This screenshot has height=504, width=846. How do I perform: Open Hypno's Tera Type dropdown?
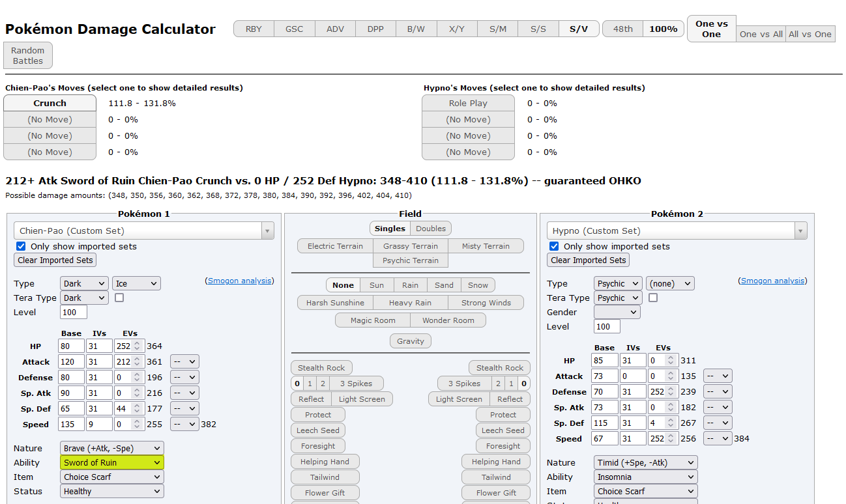(x=618, y=298)
